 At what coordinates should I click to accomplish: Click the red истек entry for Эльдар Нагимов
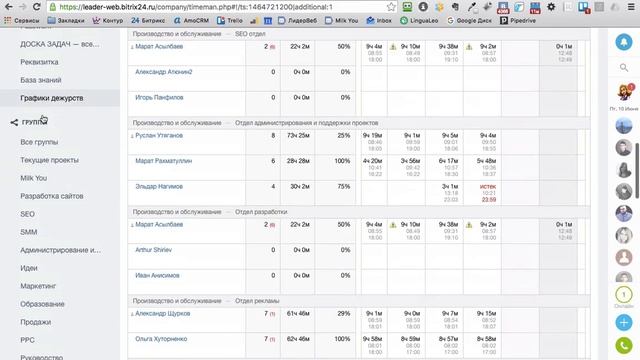488,187
